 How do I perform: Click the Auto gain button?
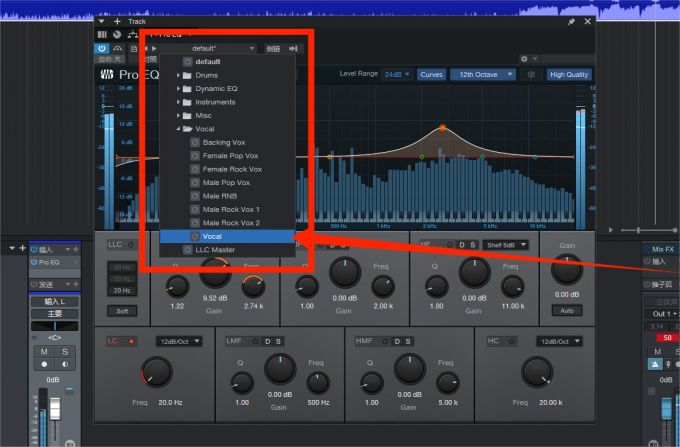[x=567, y=310]
